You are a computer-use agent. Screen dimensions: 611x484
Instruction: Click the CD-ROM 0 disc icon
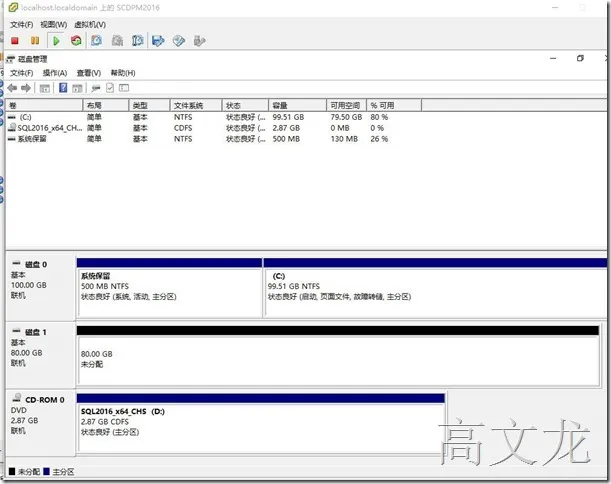click(x=17, y=398)
